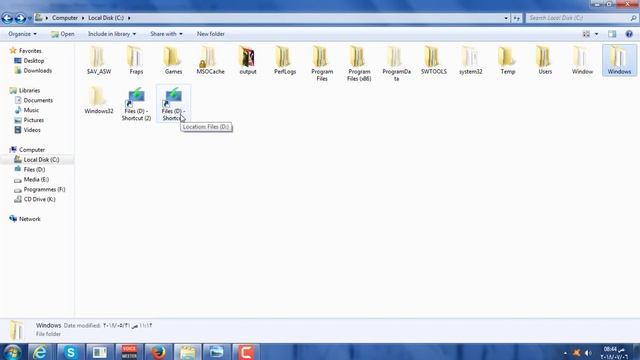Show the preview pane
Screen dimensions: 640x360
click(612, 34)
